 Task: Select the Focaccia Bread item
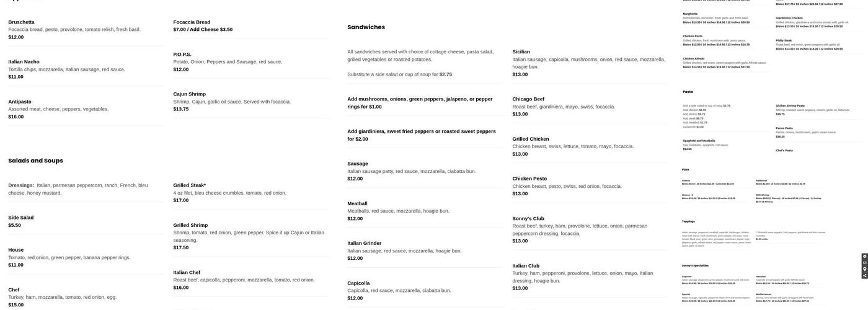192,22
